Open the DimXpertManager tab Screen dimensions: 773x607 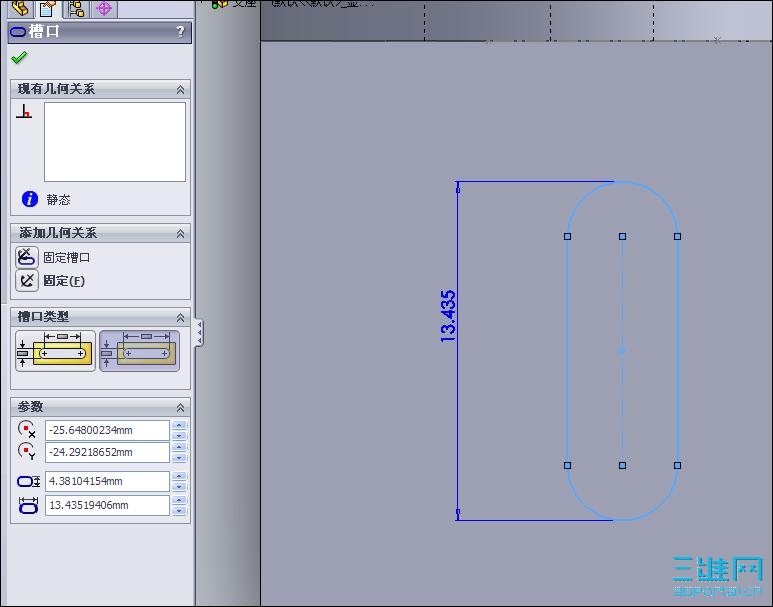click(x=104, y=8)
